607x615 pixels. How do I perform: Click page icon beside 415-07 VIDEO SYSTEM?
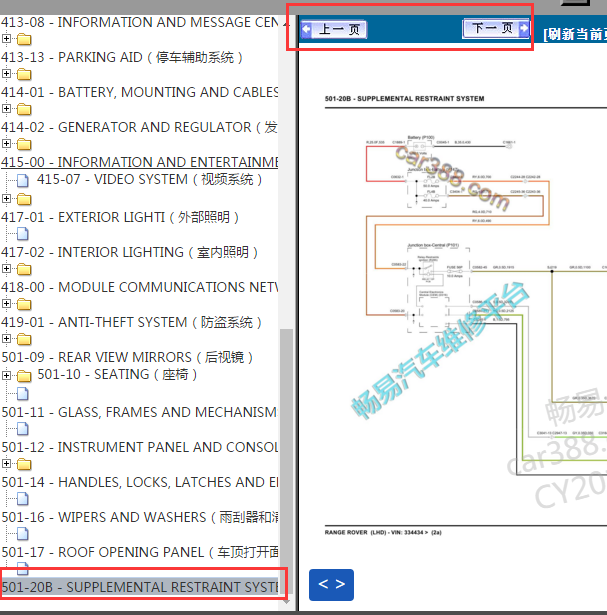tap(23, 181)
